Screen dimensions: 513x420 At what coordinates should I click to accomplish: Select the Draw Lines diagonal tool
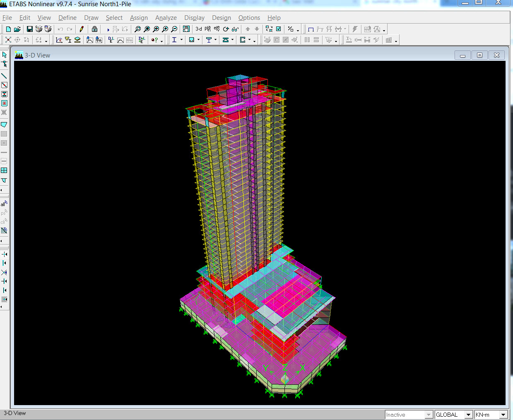[x=4, y=76]
